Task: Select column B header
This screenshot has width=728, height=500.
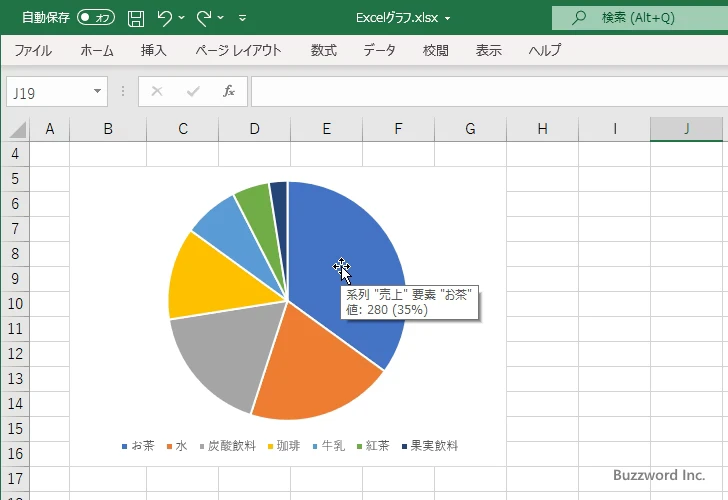Action: [x=108, y=129]
